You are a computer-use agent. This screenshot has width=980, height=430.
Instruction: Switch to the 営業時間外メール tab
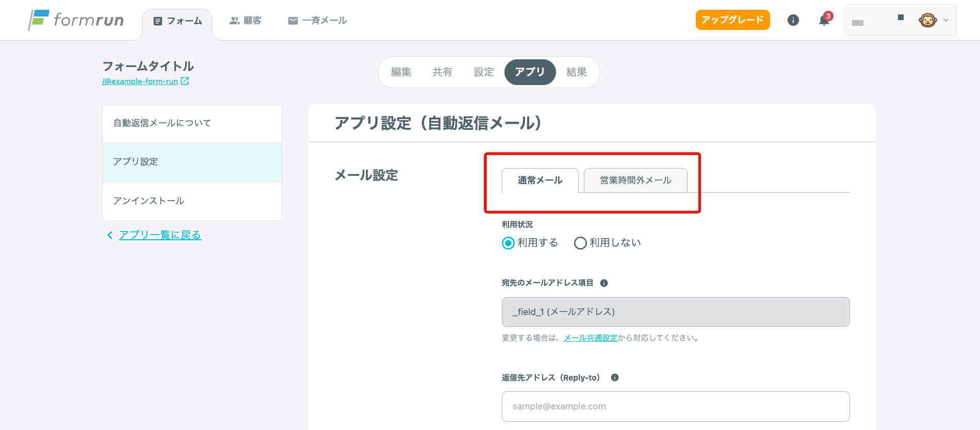635,180
